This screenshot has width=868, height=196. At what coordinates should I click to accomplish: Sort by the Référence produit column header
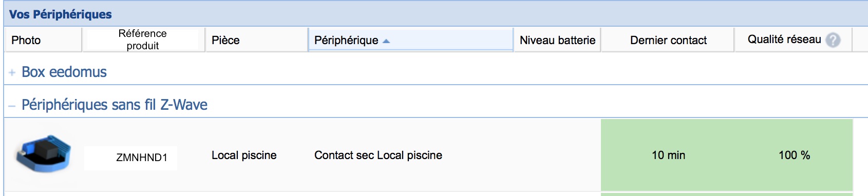tap(143, 40)
